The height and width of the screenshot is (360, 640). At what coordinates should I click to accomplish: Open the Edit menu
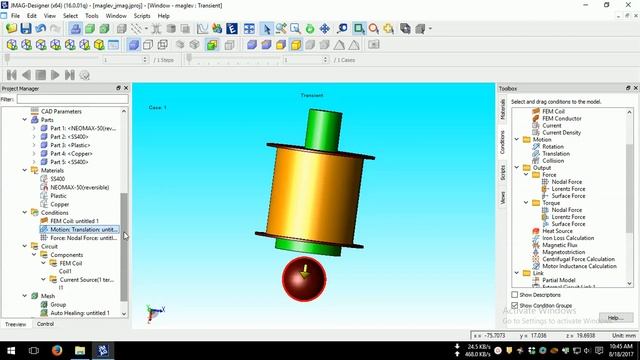pyautogui.click(x=32, y=16)
